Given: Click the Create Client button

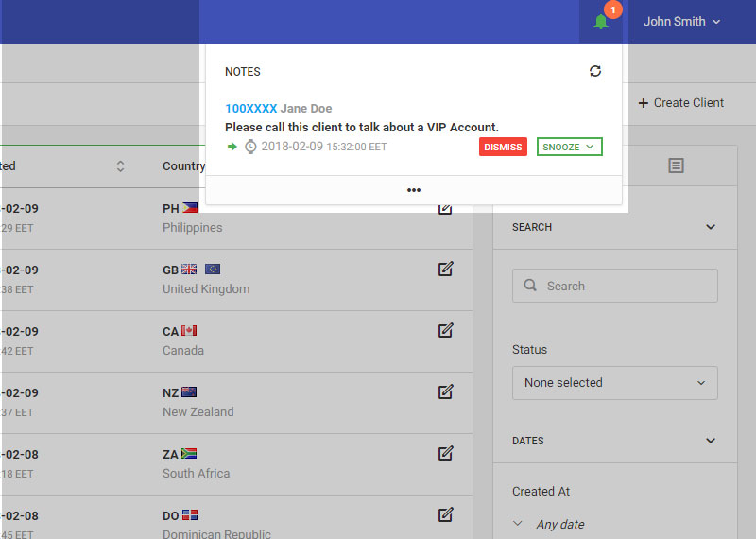Looking at the screenshot, I should tap(681, 103).
